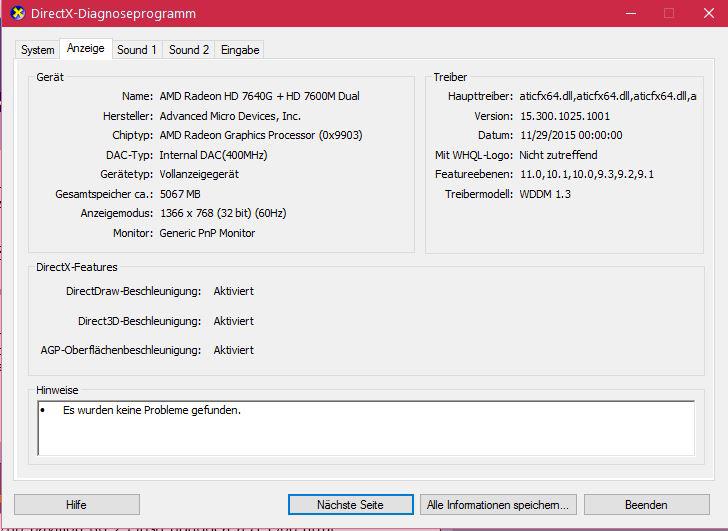The image size is (728, 531).
Task: Open the Sound 1 tab
Action: pos(136,50)
